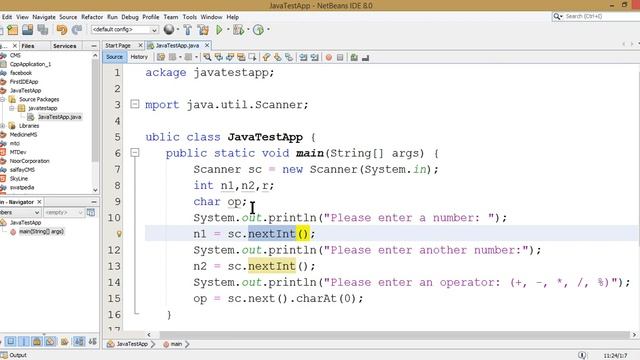This screenshot has height=360, width=640.
Task: Expand the Libraries tree node
Action: [x=2, y=126]
